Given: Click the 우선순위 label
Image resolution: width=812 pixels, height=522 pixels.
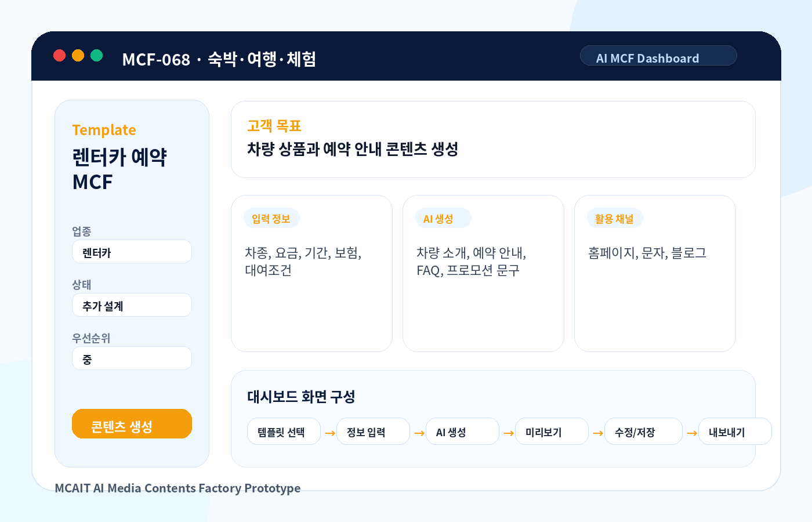Looking at the screenshot, I should click(x=91, y=338).
